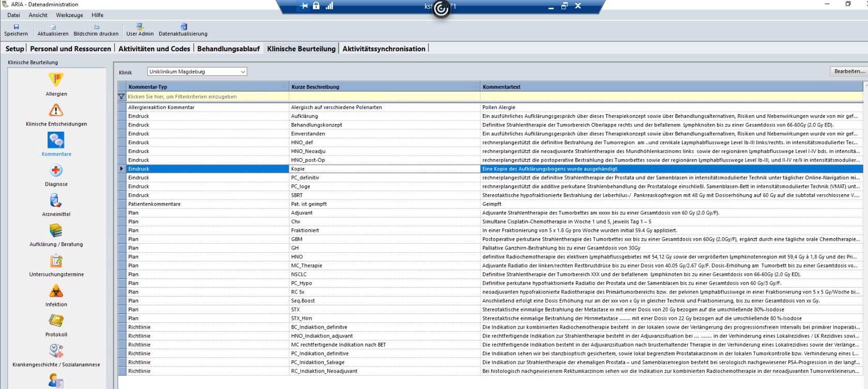Sort by the Kurze Beschreibung column header
Viewport: 868px width, 389px height.
[383, 87]
